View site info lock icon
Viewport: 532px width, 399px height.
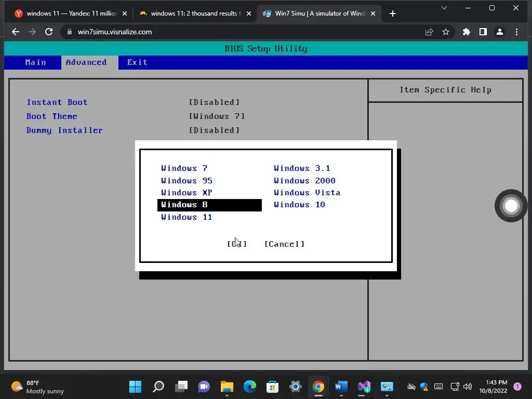point(70,32)
